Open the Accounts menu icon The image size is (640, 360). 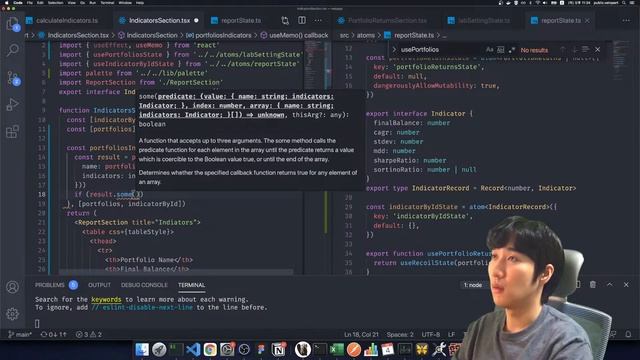[x=13, y=287]
